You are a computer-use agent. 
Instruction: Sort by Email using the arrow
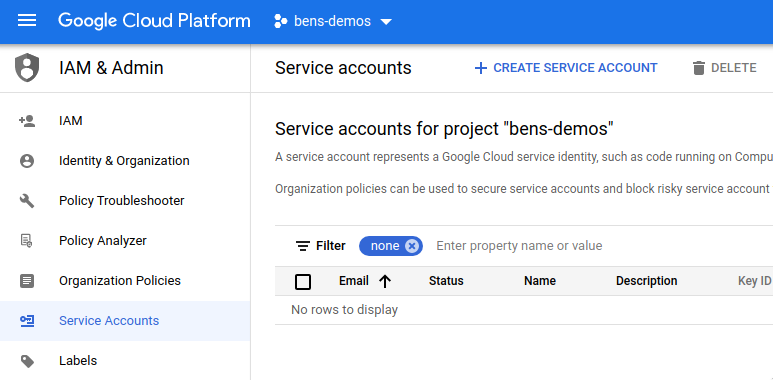pos(385,281)
